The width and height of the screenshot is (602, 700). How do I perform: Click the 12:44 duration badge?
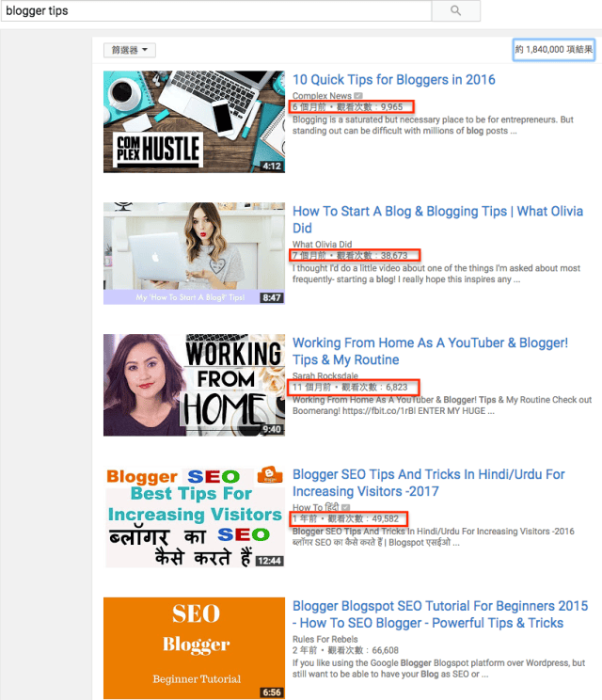(x=270, y=561)
